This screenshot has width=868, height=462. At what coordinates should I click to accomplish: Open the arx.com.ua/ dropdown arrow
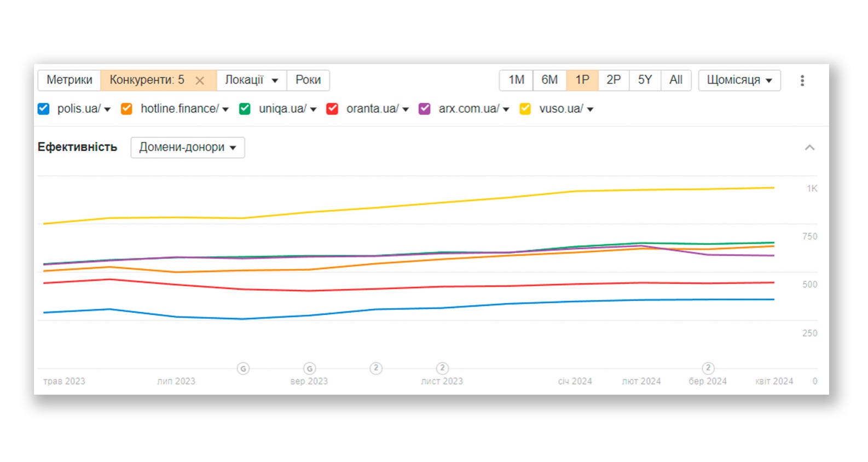coord(506,109)
